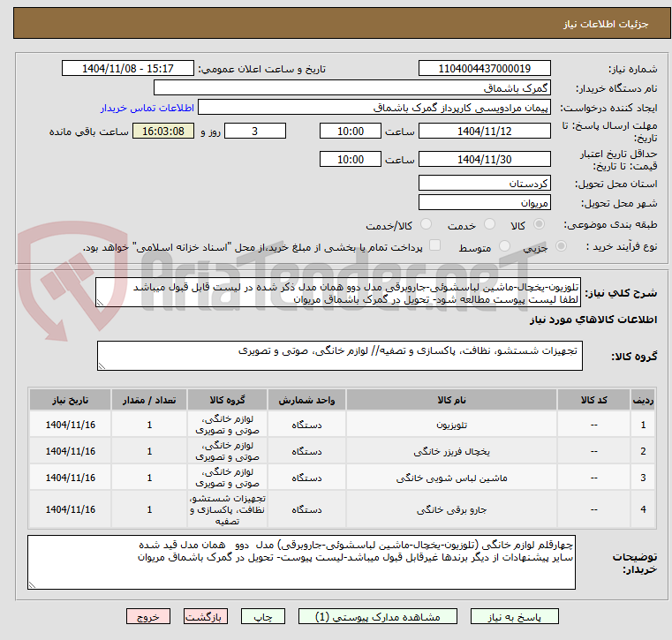This screenshot has width=672, height=640.
Task: Click the public announcement date-time field
Action: (x=128, y=69)
